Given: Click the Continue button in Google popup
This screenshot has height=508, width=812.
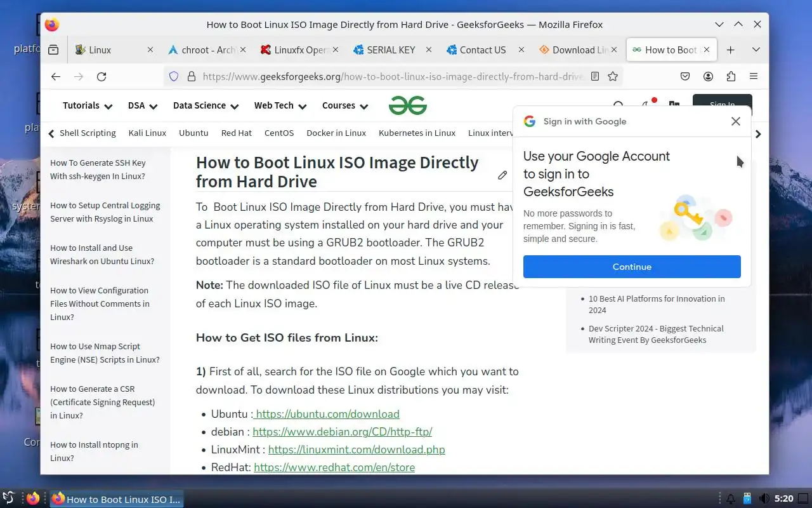Looking at the screenshot, I should click(632, 267).
